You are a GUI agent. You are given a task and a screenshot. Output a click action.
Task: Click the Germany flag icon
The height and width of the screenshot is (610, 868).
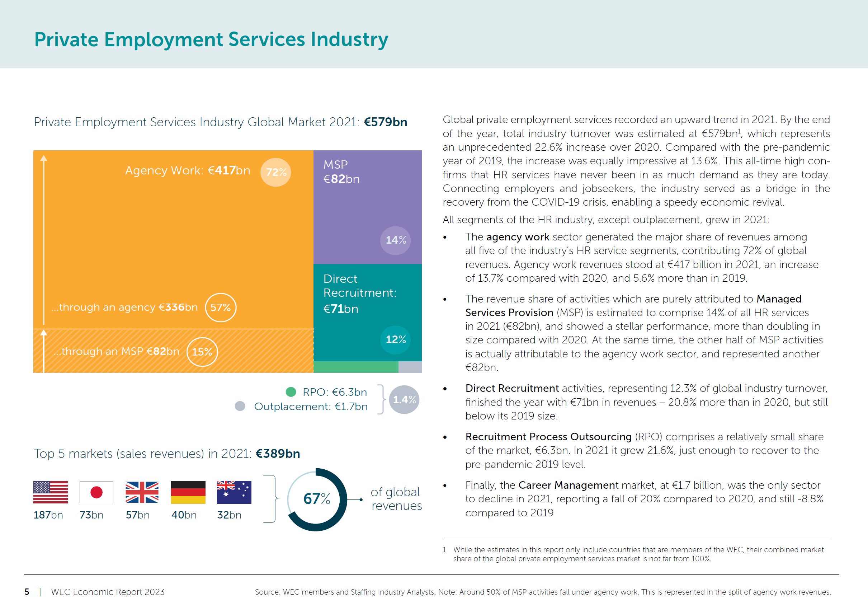188,492
